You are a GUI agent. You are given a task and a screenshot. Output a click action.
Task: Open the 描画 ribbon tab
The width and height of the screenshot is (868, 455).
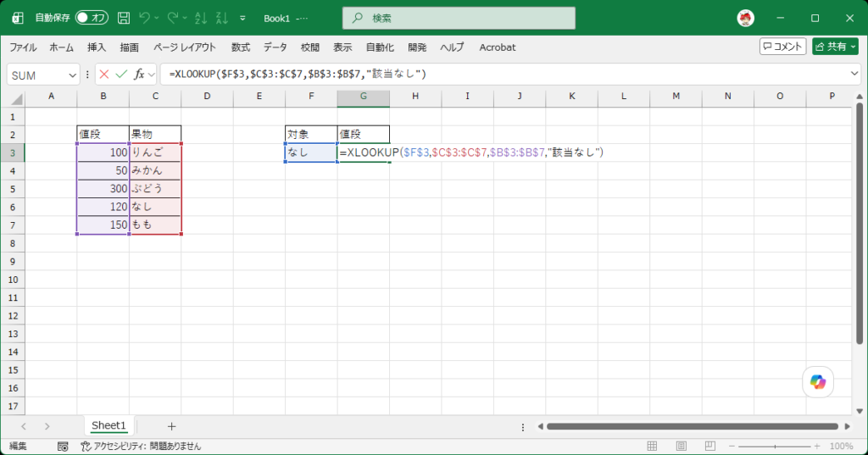pyautogui.click(x=129, y=47)
